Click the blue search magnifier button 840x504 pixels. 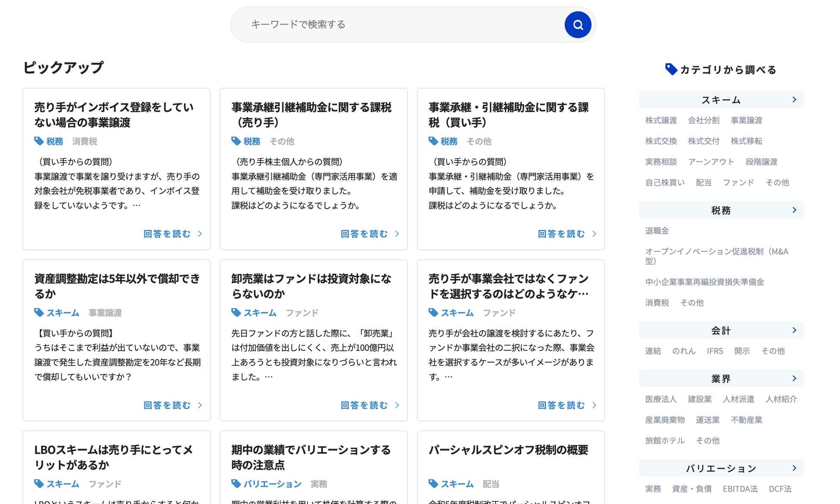[578, 25]
